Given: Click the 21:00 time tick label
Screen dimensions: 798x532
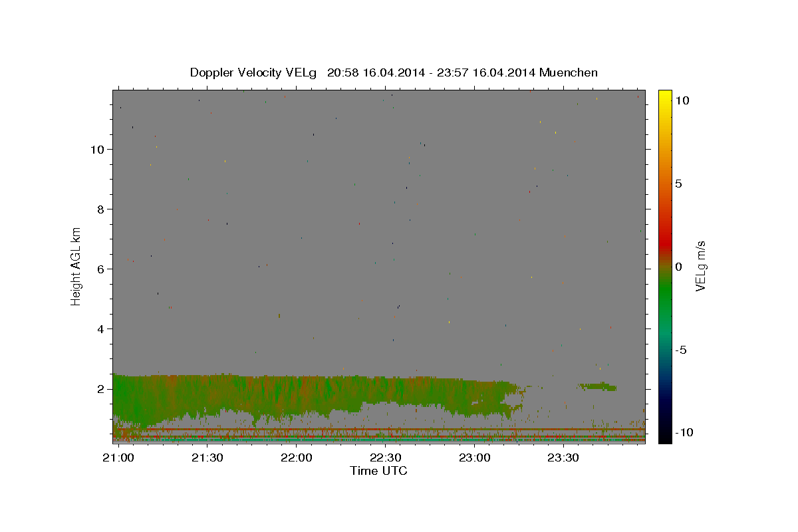Looking at the screenshot, I should coord(118,458).
